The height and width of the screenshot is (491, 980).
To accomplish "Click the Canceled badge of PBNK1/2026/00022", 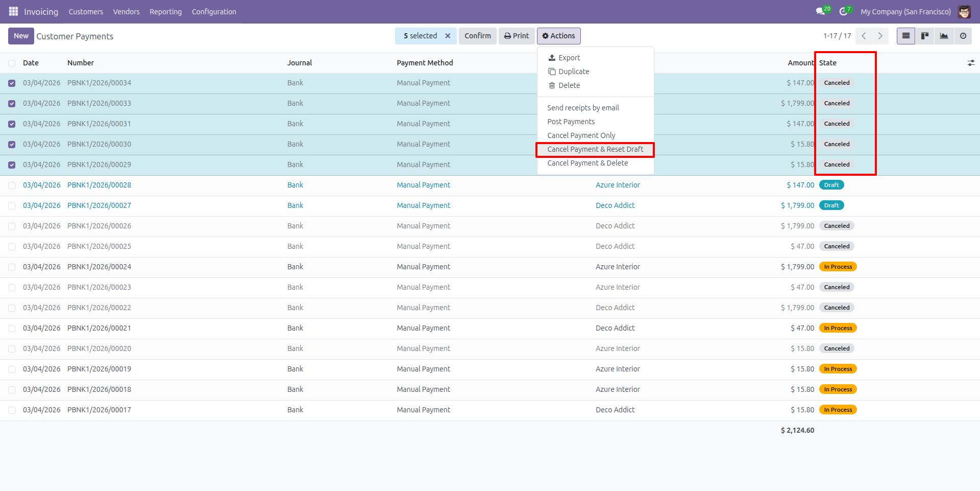I will click(x=837, y=308).
